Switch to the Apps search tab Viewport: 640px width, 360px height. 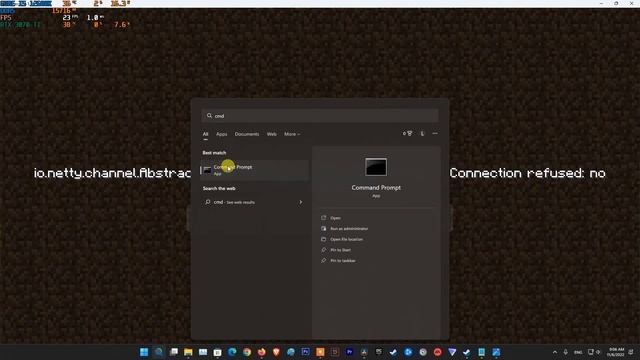click(222, 134)
